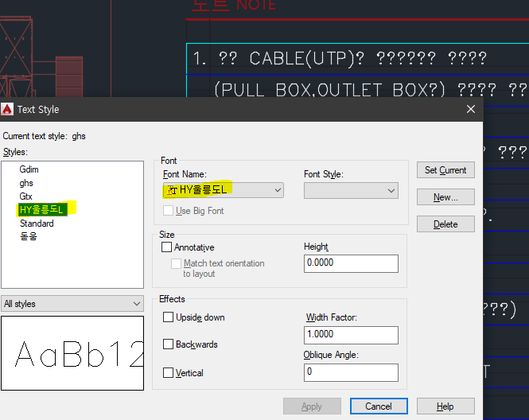Image resolution: width=529 pixels, height=420 pixels.
Task: Click the Oblique Angle input field
Action: pos(351,372)
